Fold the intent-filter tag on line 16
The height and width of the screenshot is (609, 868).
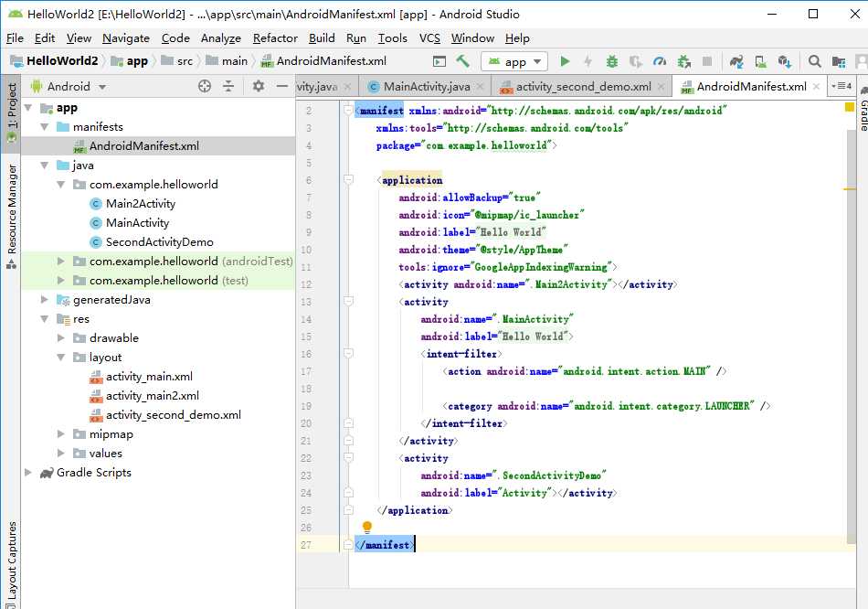coord(348,353)
